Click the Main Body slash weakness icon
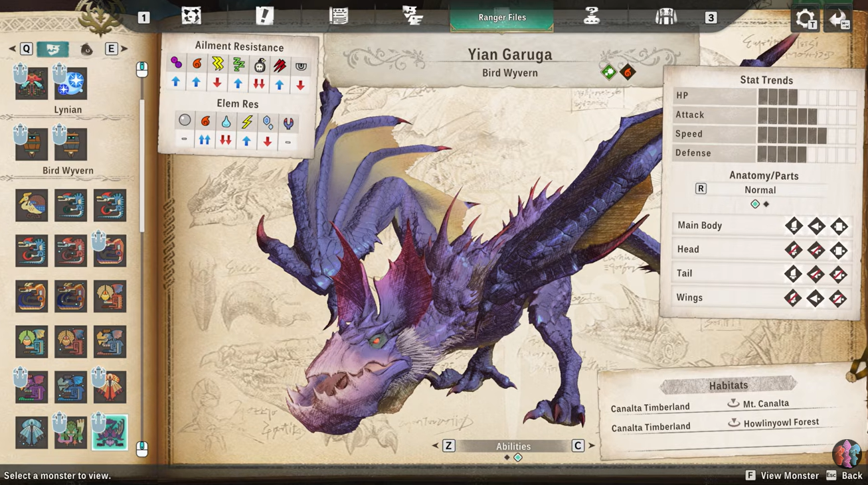 tap(794, 226)
